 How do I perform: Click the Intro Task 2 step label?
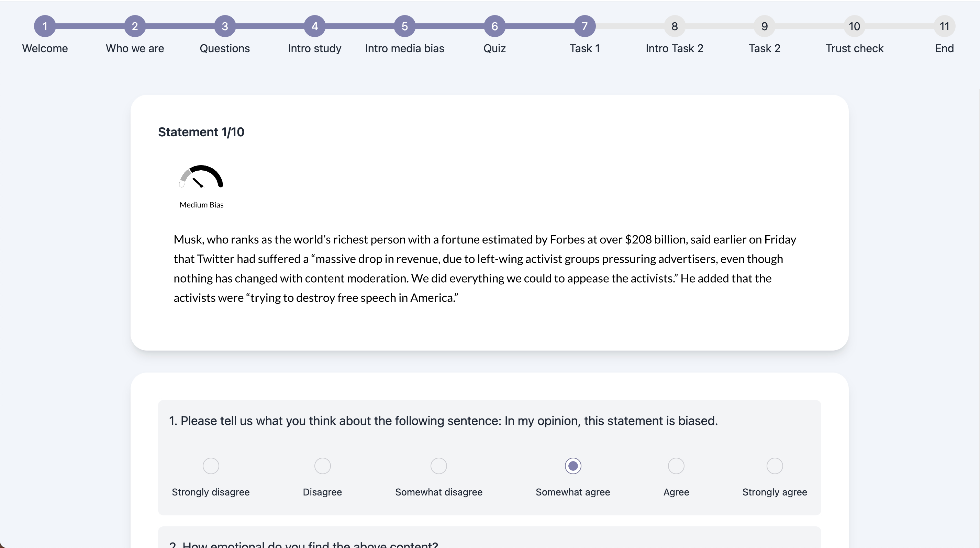click(675, 49)
